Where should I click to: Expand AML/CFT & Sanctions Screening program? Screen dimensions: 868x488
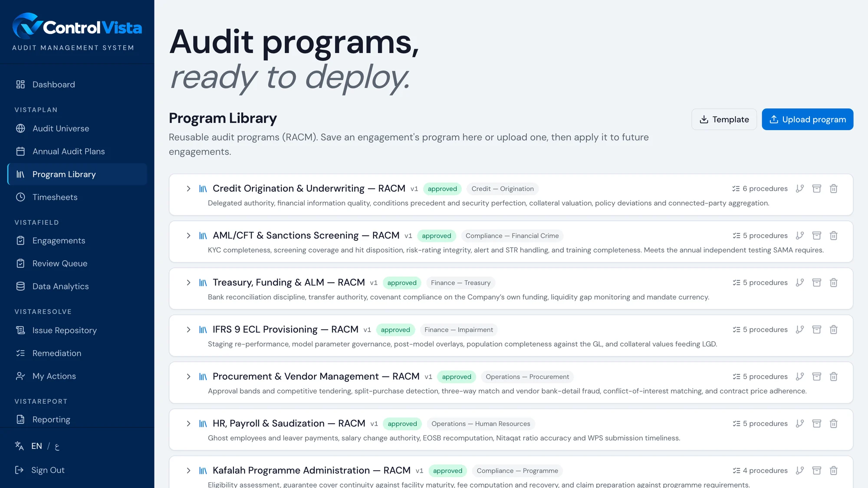pyautogui.click(x=188, y=236)
